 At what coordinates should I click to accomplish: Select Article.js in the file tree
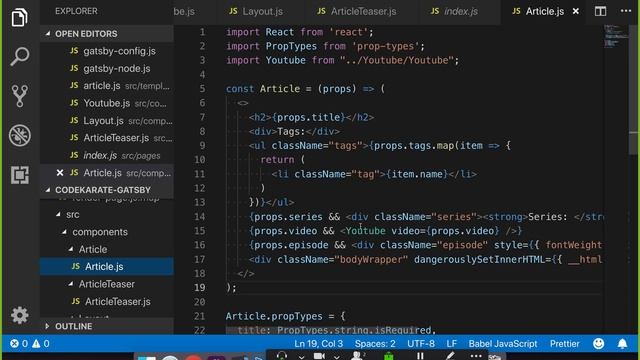tap(107, 267)
